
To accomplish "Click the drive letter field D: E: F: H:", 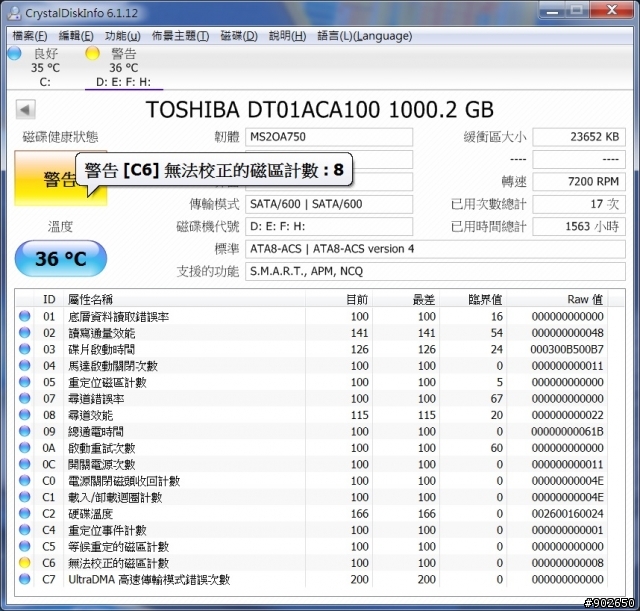I will pyautogui.click(x=329, y=226).
